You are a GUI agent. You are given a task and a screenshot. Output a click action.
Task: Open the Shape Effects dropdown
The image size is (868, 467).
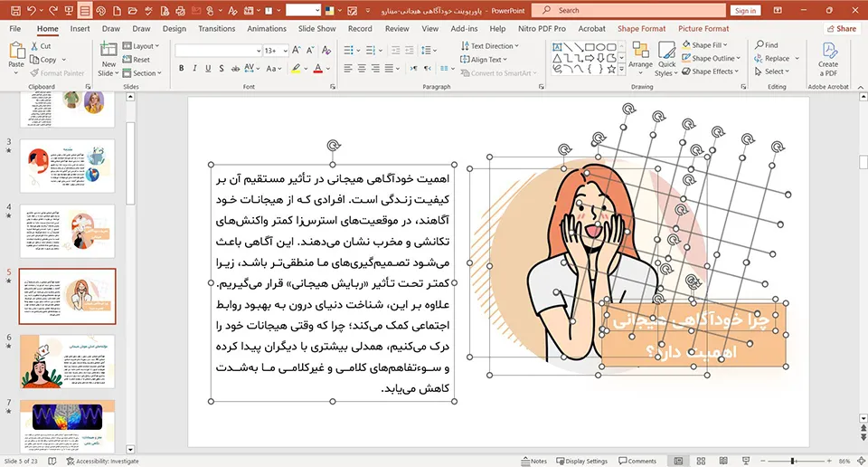[711, 71]
